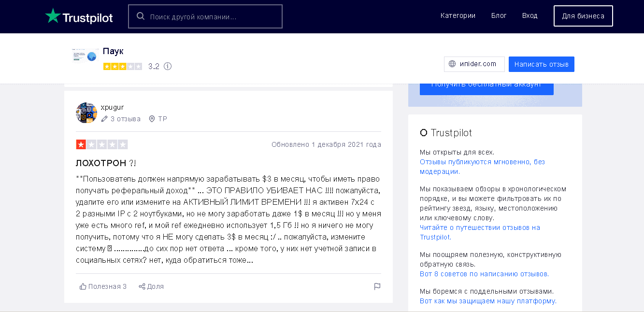The width and height of the screenshot is (644, 312).
Task: Click the rating info circle icon
Action: [x=168, y=66]
